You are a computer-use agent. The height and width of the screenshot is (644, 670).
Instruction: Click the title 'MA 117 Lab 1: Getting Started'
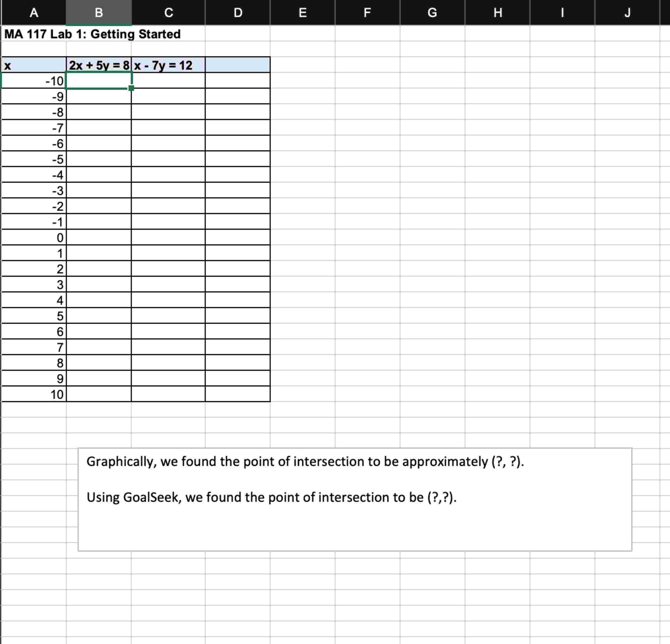pyautogui.click(x=92, y=34)
